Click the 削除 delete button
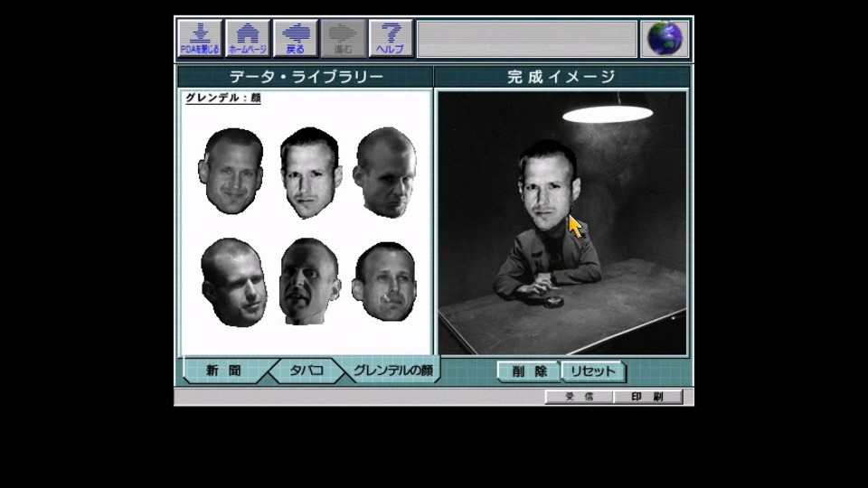 pyautogui.click(x=529, y=371)
